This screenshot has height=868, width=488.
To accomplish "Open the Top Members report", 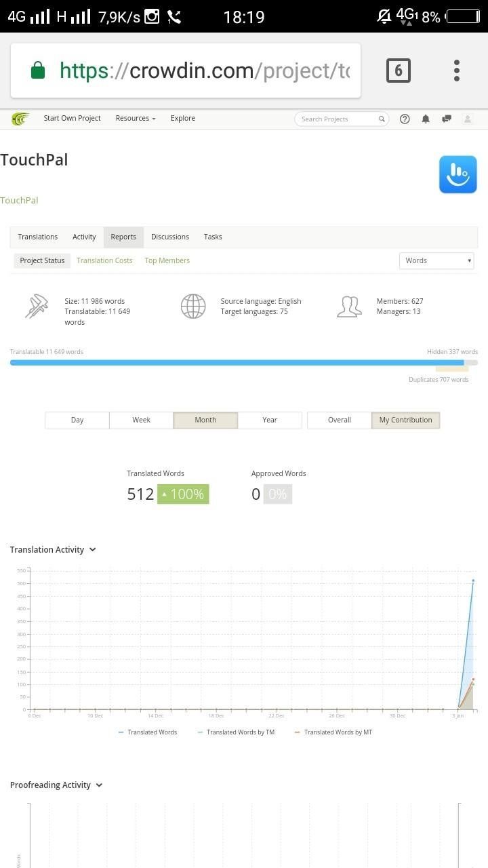I will click(x=167, y=260).
